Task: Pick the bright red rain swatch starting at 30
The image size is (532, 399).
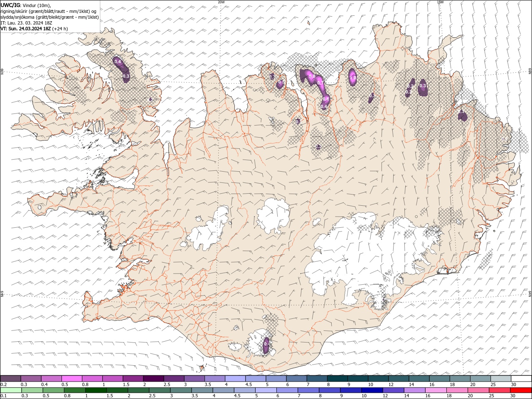Action: [521, 390]
